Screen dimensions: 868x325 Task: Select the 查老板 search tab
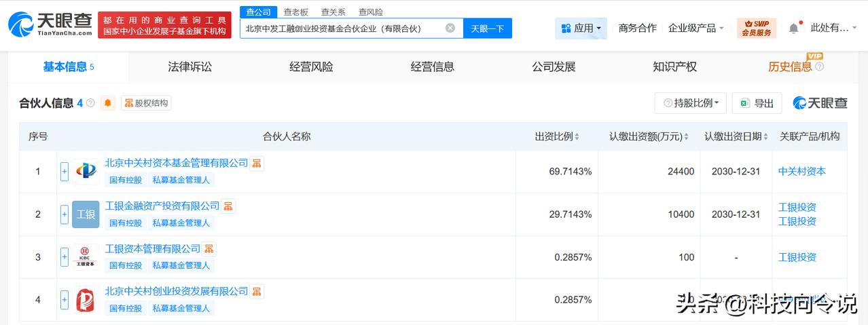pos(295,12)
